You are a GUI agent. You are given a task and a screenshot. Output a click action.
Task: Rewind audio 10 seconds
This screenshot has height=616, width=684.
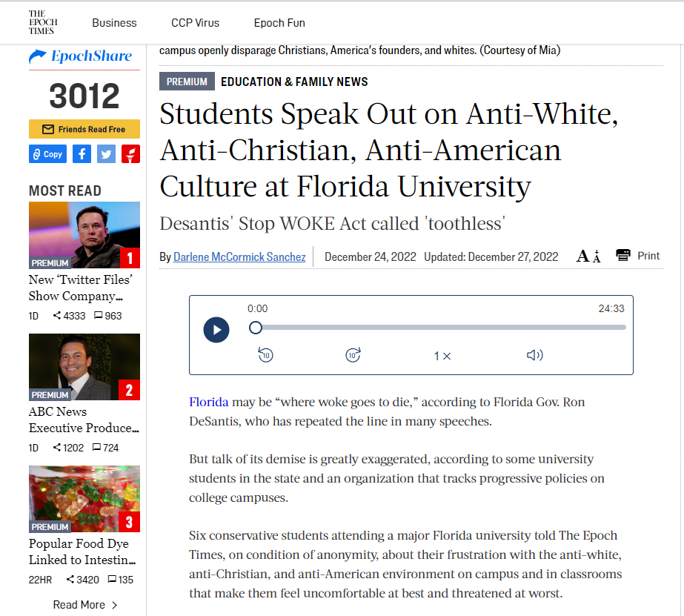coord(265,355)
